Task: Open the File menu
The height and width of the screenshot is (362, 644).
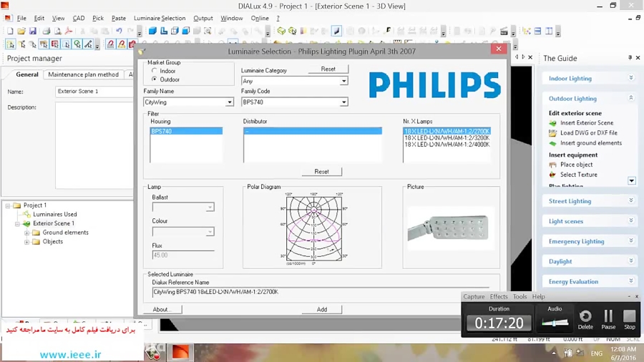Action: (x=21, y=19)
